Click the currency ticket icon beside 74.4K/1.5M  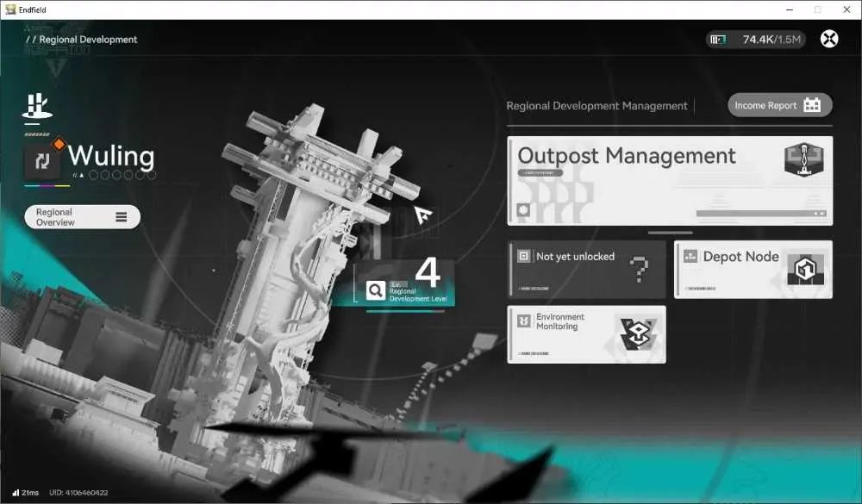tap(718, 39)
